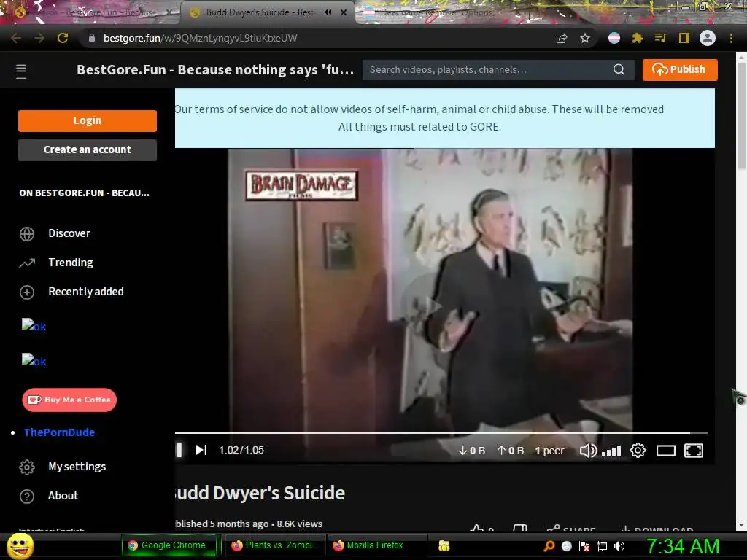
Task: Click the orange Login button
Action: pos(88,120)
